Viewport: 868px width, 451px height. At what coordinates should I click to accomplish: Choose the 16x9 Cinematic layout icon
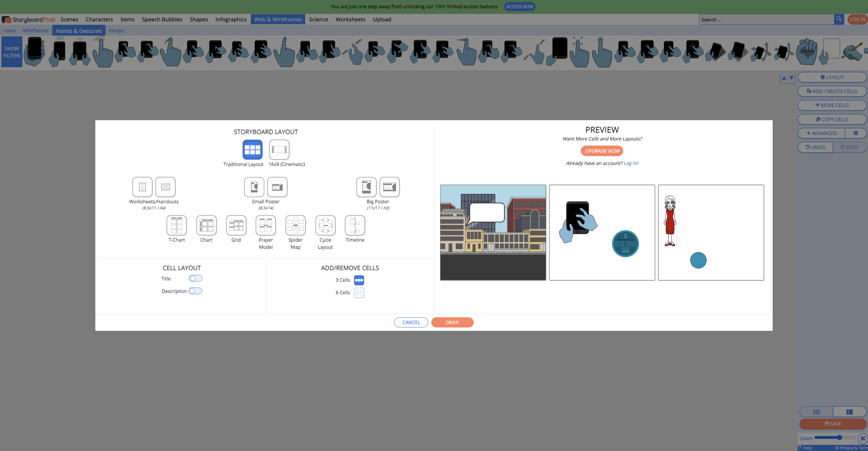(x=279, y=149)
